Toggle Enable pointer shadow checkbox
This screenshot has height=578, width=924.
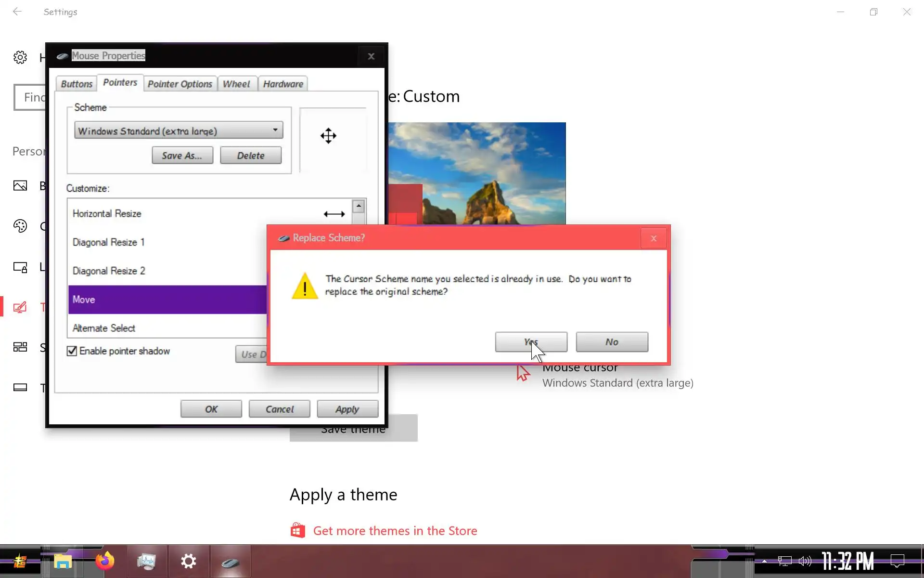tap(72, 351)
